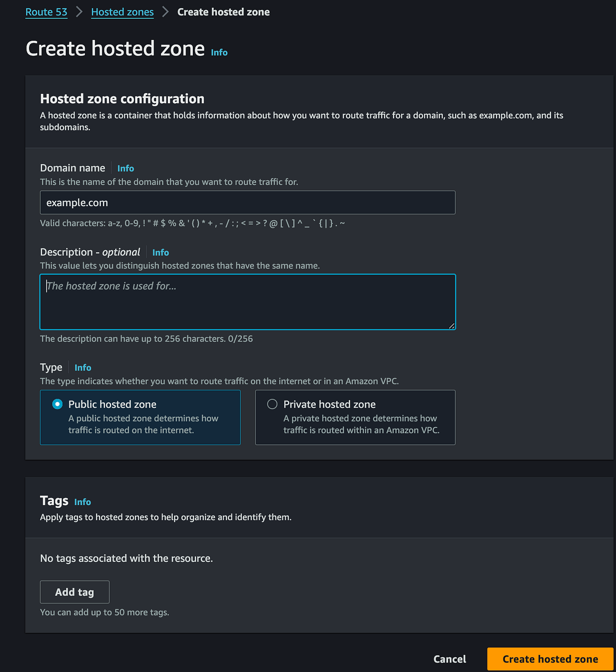Open Info next to the page title
616x672 pixels.
[219, 52]
